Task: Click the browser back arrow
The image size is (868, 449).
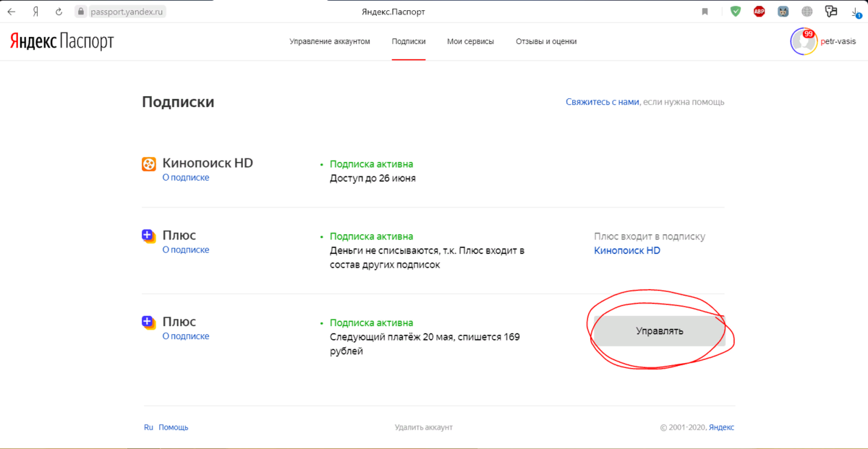Action: pyautogui.click(x=12, y=12)
